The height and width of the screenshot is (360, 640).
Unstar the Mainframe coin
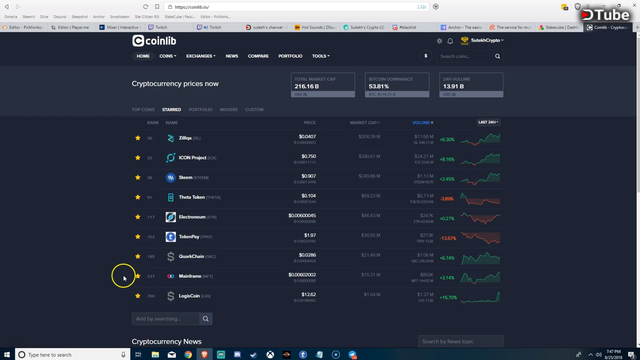click(x=138, y=276)
